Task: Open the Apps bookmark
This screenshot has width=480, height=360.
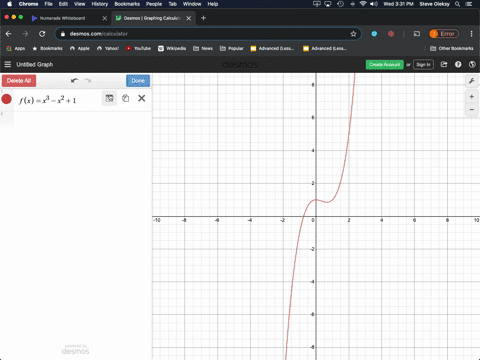Action: (x=16, y=48)
